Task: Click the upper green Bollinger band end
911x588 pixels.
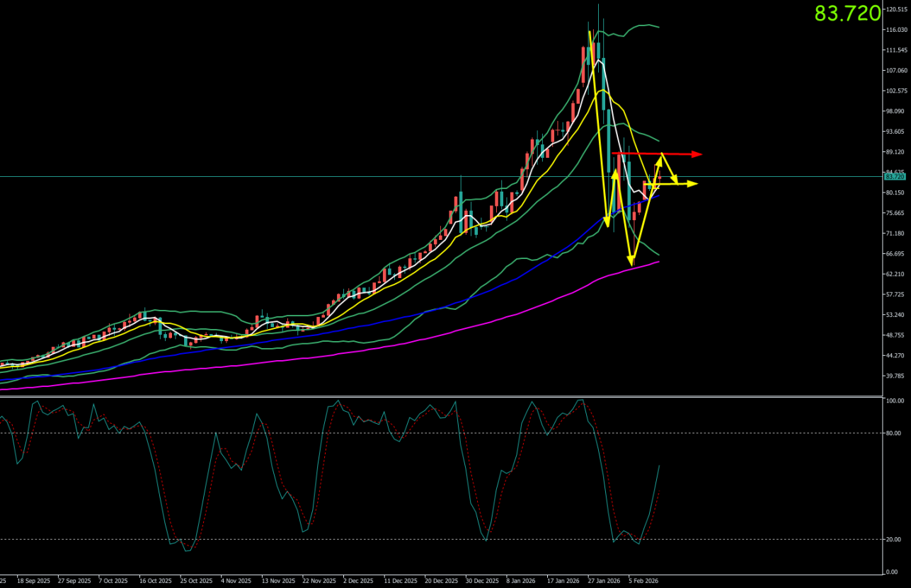Action: pos(658,27)
